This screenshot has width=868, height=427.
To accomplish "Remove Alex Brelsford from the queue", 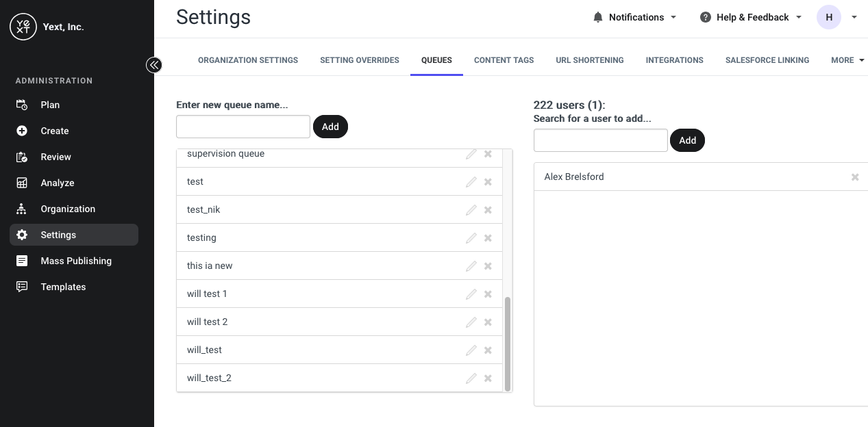I will [855, 177].
